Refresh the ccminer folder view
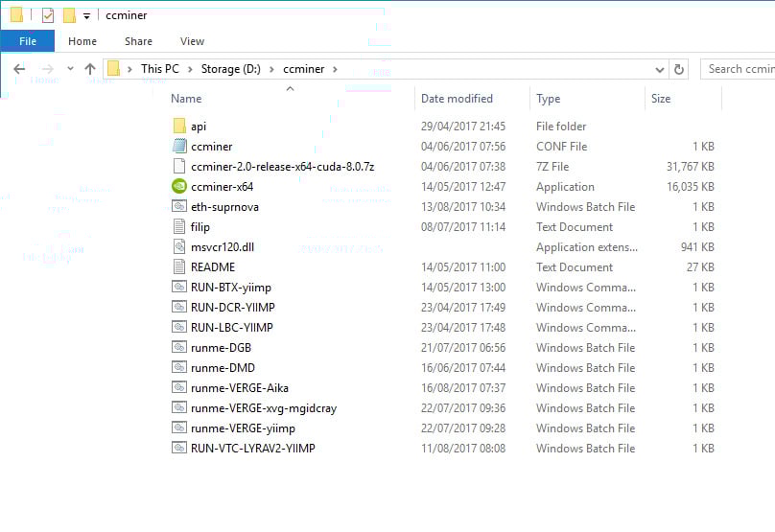The image size is (775, 532). click(x=679, y=70)
